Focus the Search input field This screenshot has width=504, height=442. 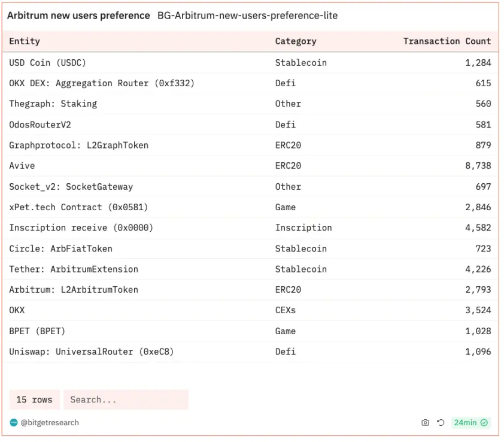click(126, 399)
